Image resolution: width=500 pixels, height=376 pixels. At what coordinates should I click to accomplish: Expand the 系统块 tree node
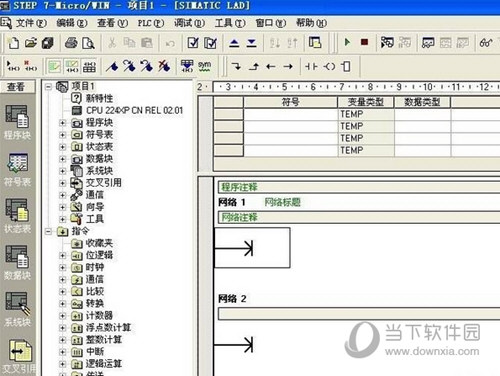point(62,171)
